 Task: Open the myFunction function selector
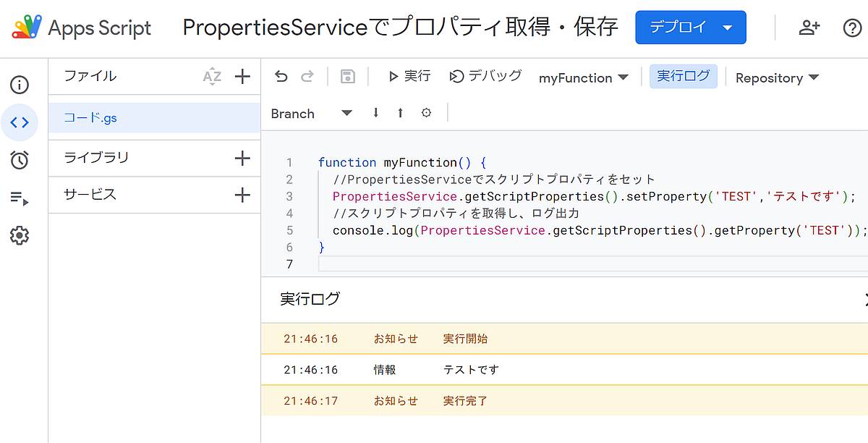tap(583, 77)
